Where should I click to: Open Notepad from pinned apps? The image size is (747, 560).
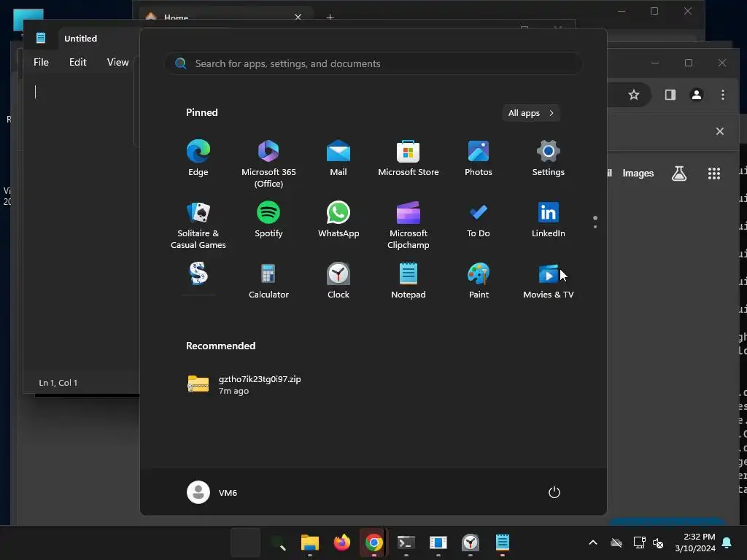pos(409,281)
